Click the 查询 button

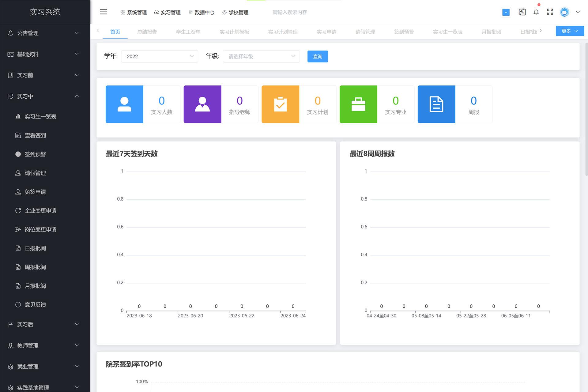(x=318, y=56)
